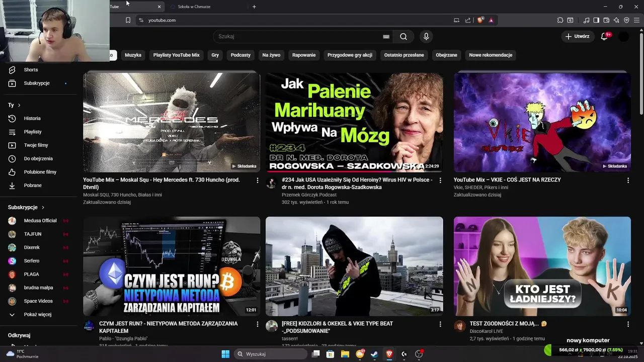This screenshot has height=362, width=644.
Task: Select the Ostatnio przesłane chip
Action: 404,55
